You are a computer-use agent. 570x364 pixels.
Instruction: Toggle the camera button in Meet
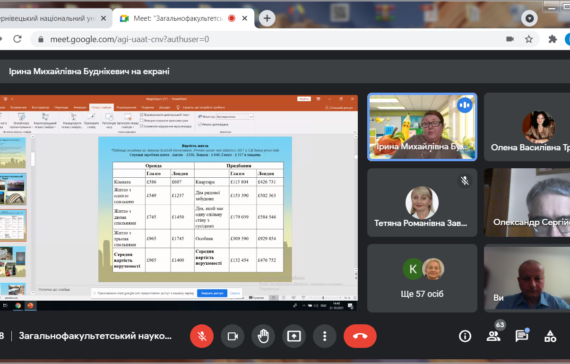(233, 336)
